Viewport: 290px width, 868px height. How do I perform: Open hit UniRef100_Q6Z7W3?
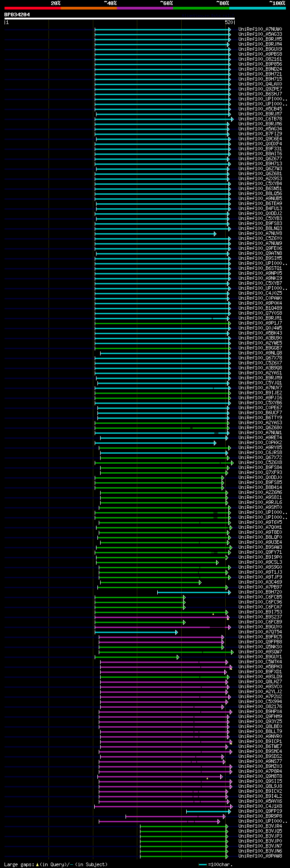(x=260, y=169)
